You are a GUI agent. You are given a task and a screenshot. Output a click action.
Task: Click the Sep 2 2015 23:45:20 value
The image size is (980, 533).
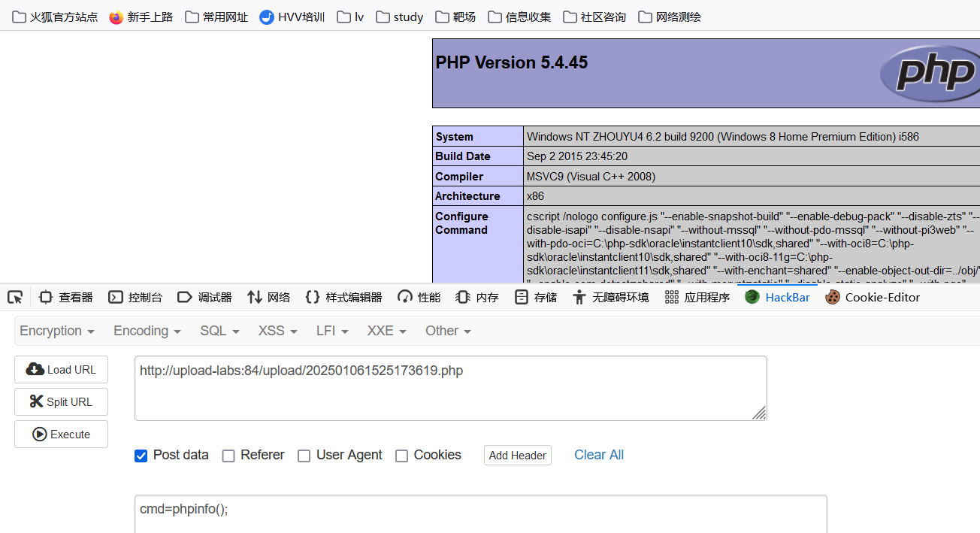click(x=577, y=156)
